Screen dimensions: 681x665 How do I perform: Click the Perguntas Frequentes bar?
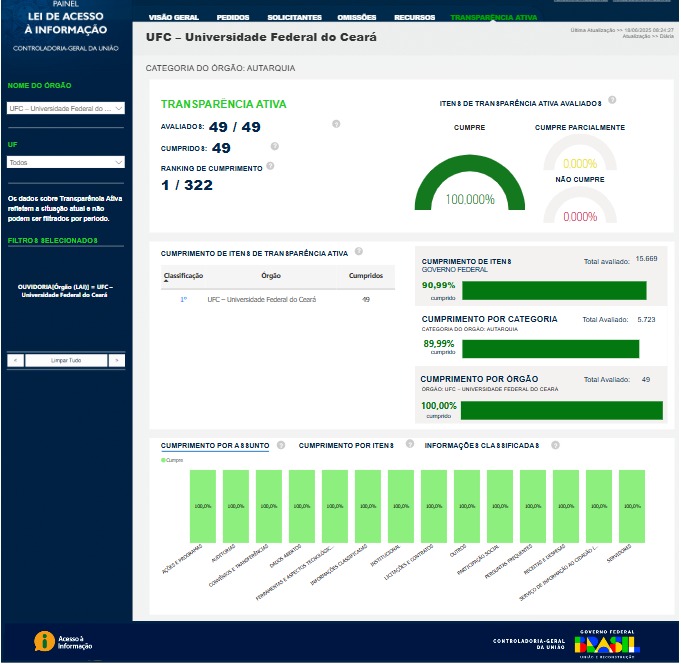click(x=533, y=506)
